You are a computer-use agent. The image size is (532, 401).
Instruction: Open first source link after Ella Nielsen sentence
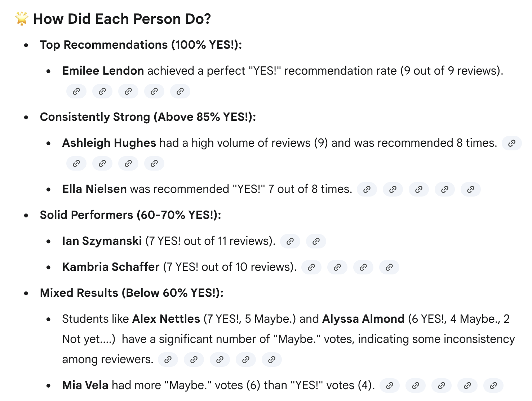(367, 189)
